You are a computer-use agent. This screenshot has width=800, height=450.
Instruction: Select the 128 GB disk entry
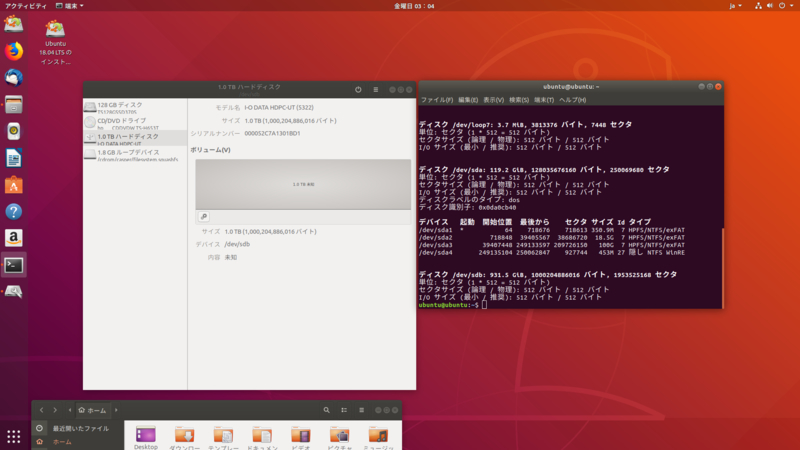click(135, 107)
